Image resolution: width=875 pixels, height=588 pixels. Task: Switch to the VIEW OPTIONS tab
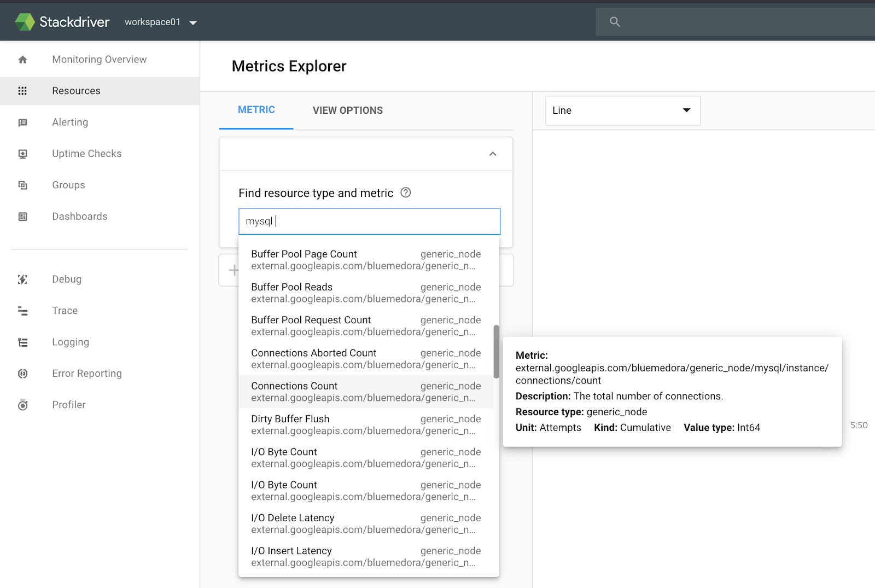coord(347,110)
